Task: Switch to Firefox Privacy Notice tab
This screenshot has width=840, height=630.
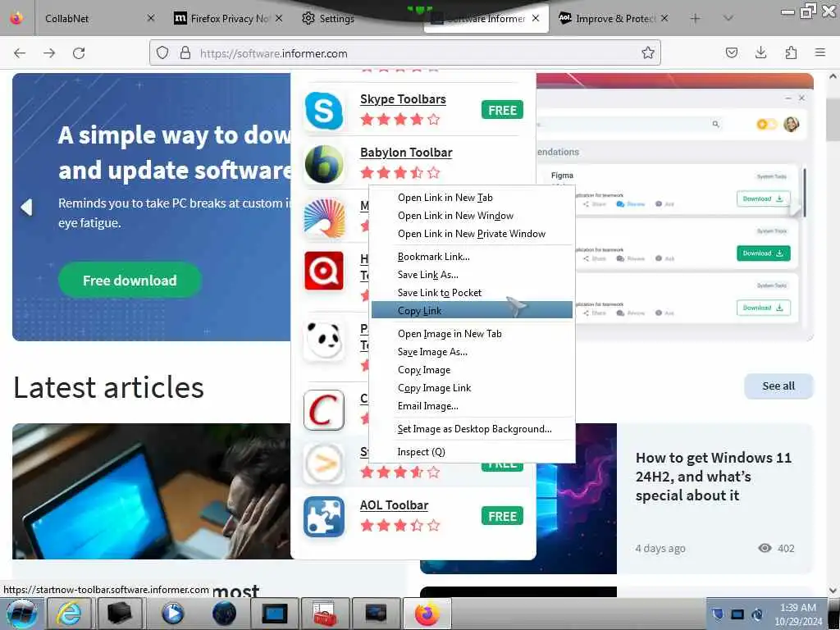Action: (228, 19)
